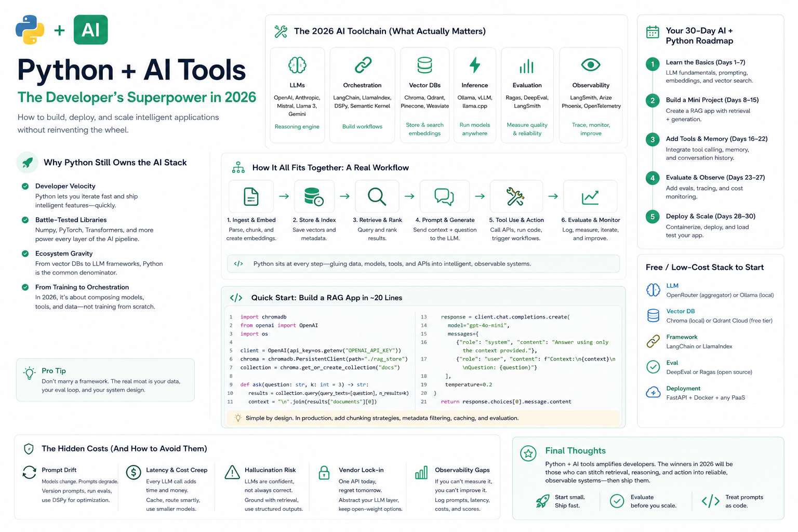This screenshot has height=532, width=798.
Task: Click the checkmark next to Ecosystem Gravity
Action: click(x=25, y=254)
